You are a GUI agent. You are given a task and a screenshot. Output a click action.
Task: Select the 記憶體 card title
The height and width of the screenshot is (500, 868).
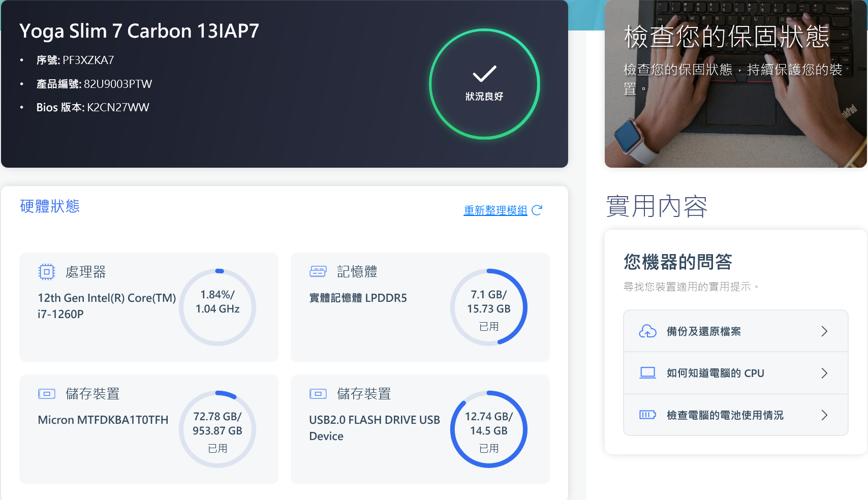click(357, 272)
